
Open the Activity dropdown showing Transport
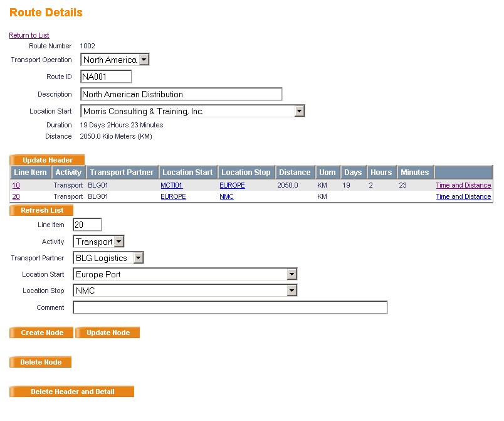(x=98, y=242)
